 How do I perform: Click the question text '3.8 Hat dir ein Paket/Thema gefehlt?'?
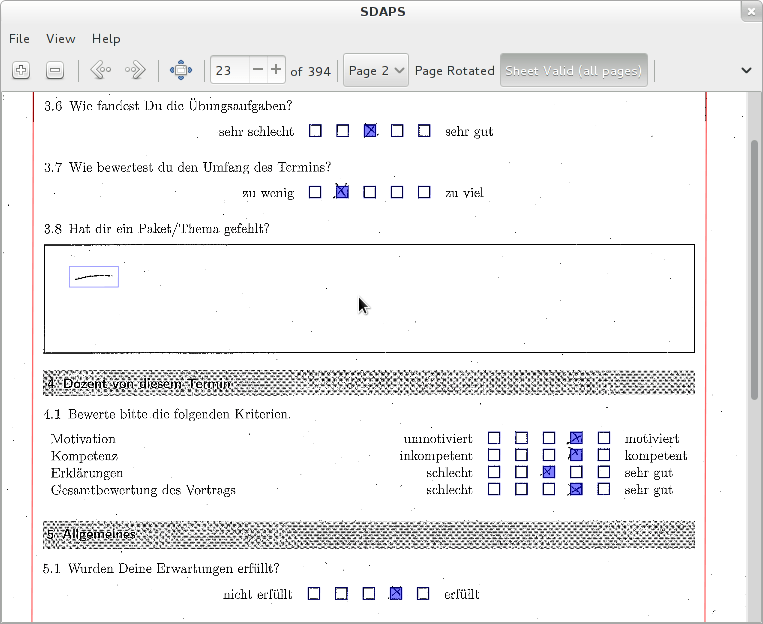point(157,229)
